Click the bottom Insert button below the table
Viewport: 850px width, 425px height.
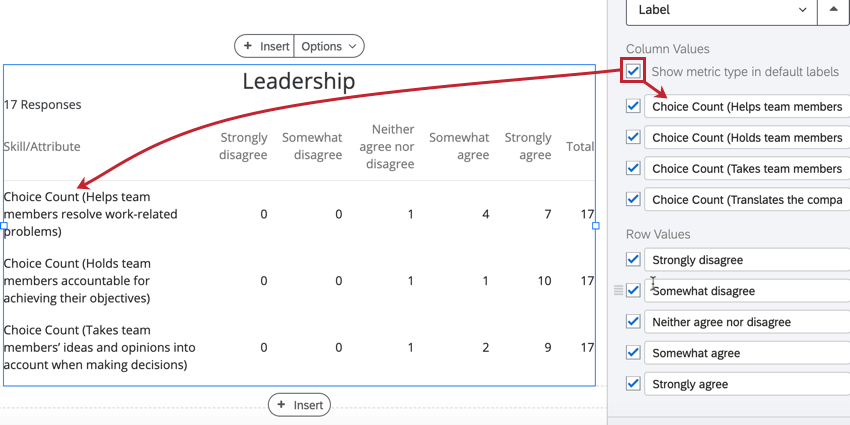point(299,404)
